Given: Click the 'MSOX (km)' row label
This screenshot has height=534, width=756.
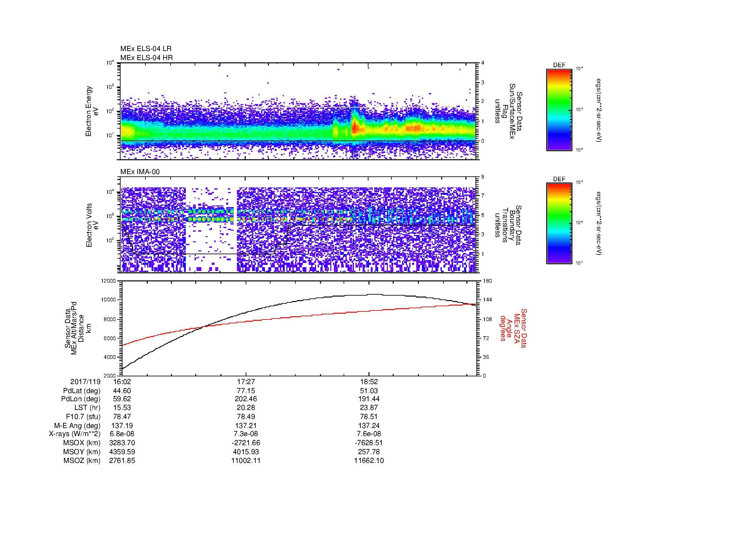Looking at the screenshot, I should [x=82, y=443].
